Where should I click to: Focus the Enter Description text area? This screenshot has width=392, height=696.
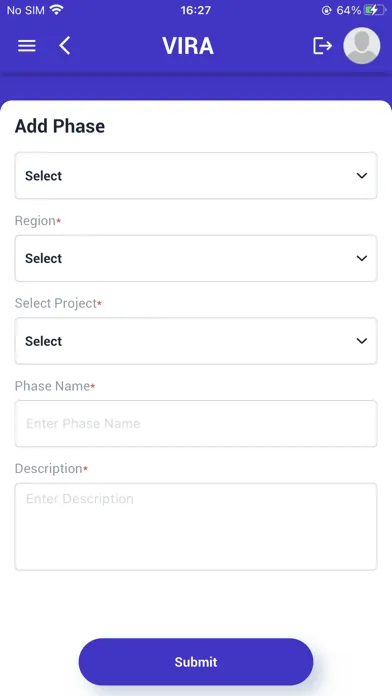(x=196, y=526)
